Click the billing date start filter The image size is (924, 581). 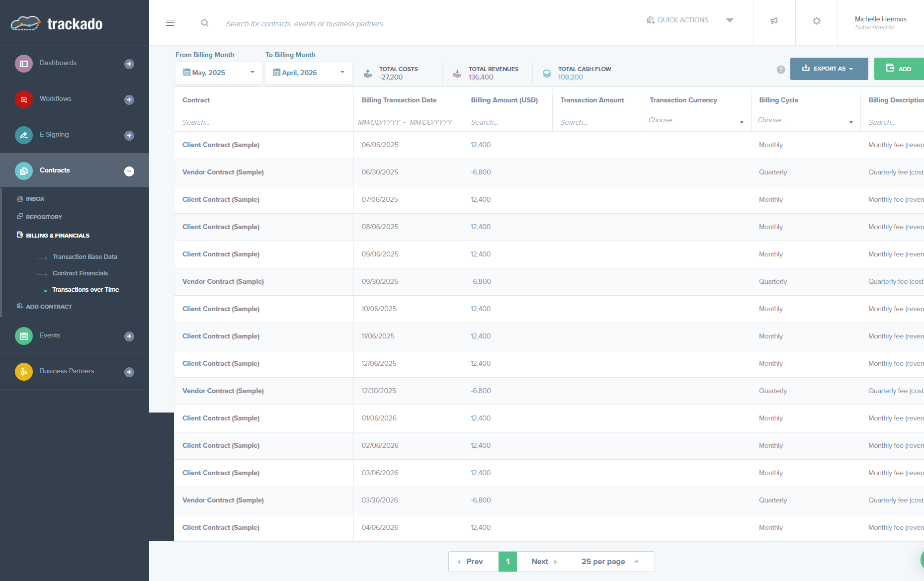coord(379,122)
